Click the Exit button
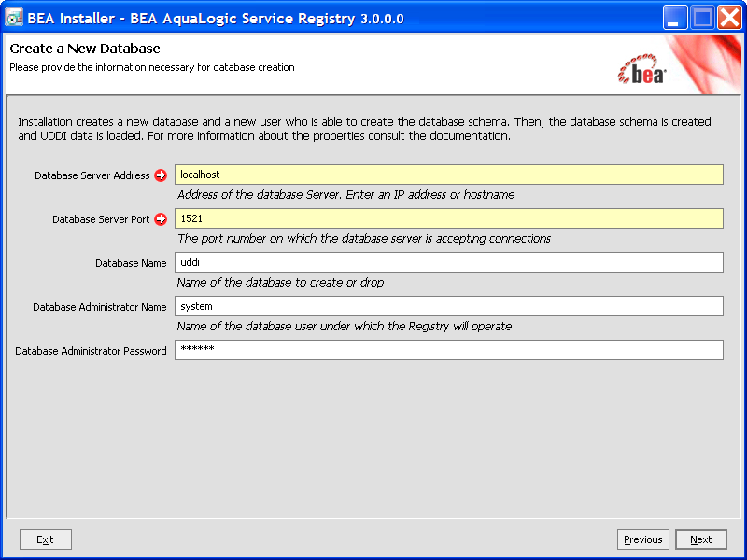Screen dimensions: 747x560 coord(46,539)
